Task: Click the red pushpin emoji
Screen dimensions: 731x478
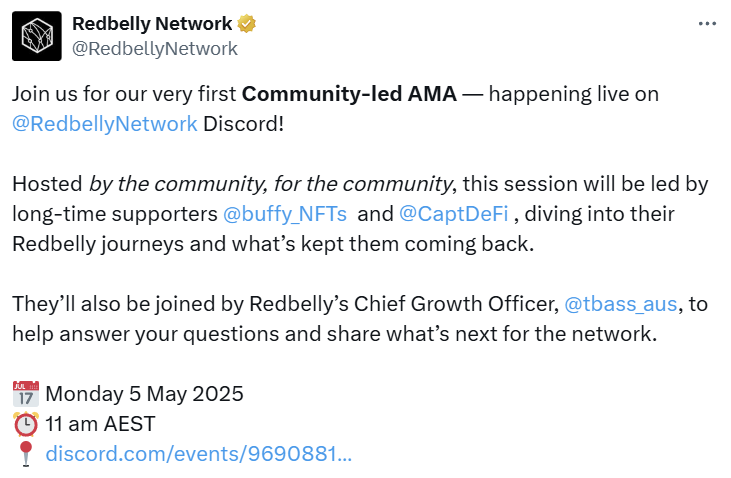Action: point(26,454)
